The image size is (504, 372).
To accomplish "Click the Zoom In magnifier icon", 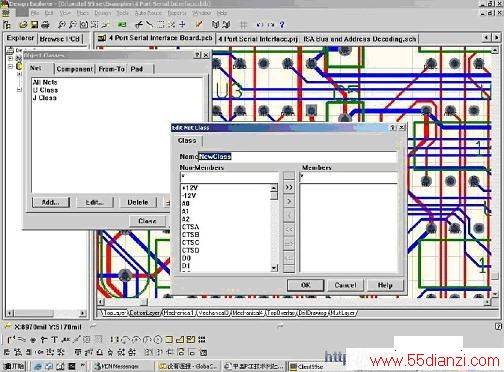I will coord(62,24).
